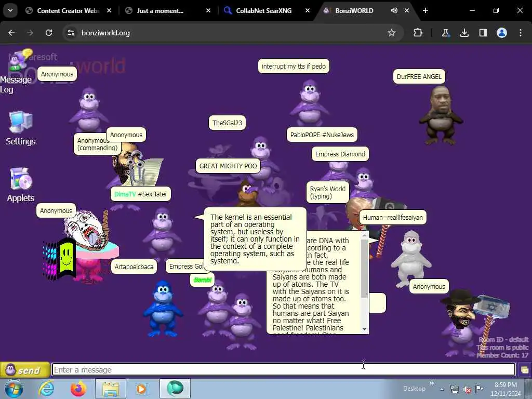Click the Bonzi under interrupt my tts
Screen dimensions: 532x399
[x=310, y=103]
